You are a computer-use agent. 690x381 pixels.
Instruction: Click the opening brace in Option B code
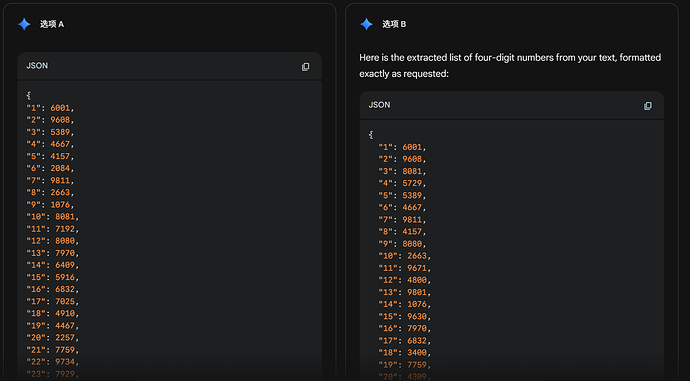[x=371, y=135]
